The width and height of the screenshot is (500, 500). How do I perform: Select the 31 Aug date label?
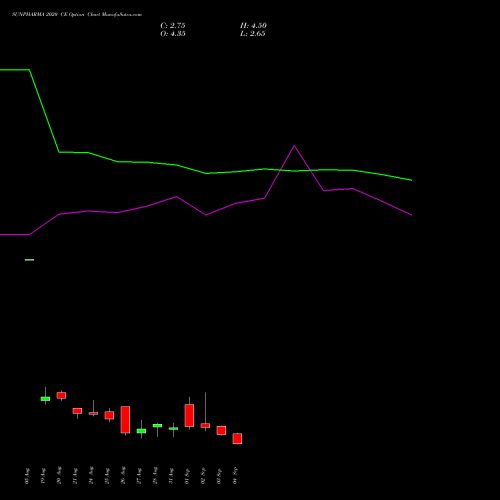(x=171, y=476)
